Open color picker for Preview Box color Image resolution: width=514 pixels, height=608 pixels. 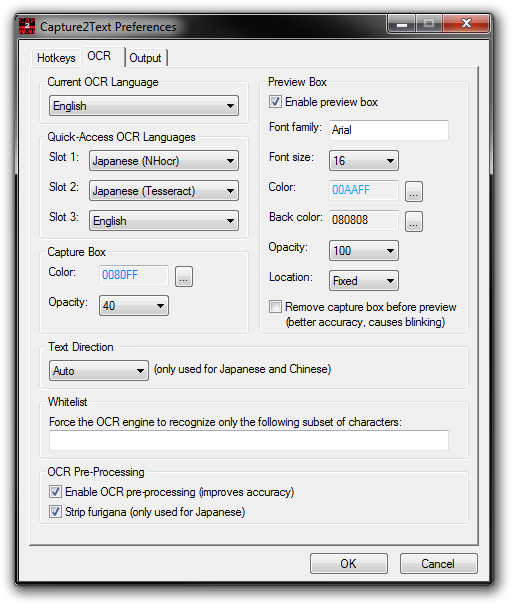point(414,192)
